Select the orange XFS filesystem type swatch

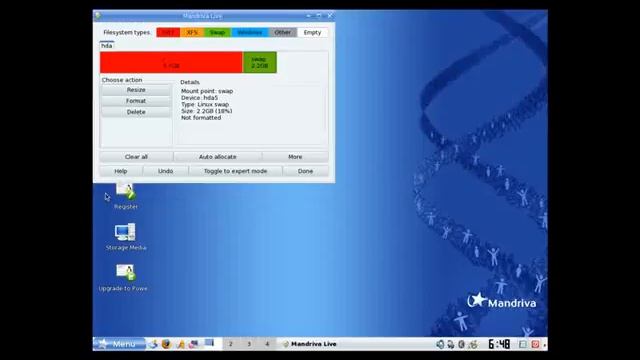(x=192, y=32)
